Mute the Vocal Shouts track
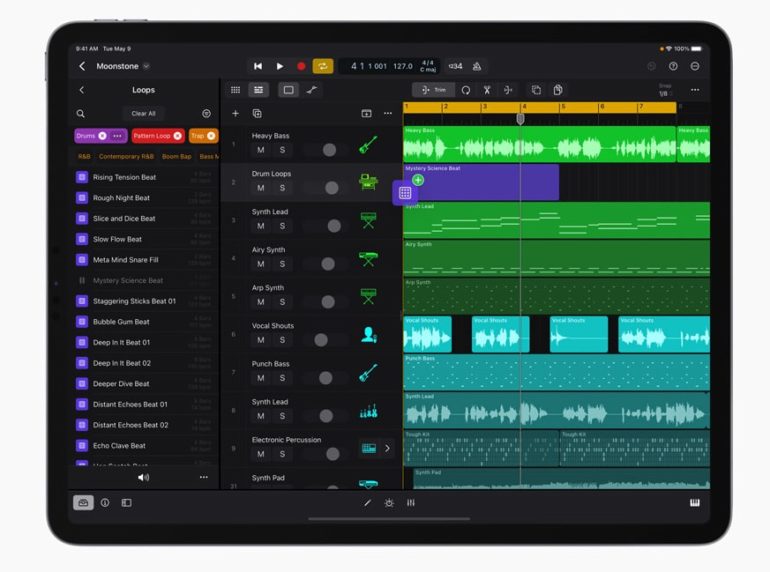The image size is (770, 572). click(x=261, y=340)
